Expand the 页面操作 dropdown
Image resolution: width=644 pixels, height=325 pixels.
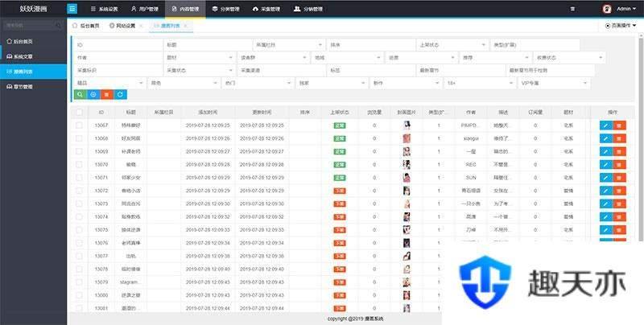(621, 26)
